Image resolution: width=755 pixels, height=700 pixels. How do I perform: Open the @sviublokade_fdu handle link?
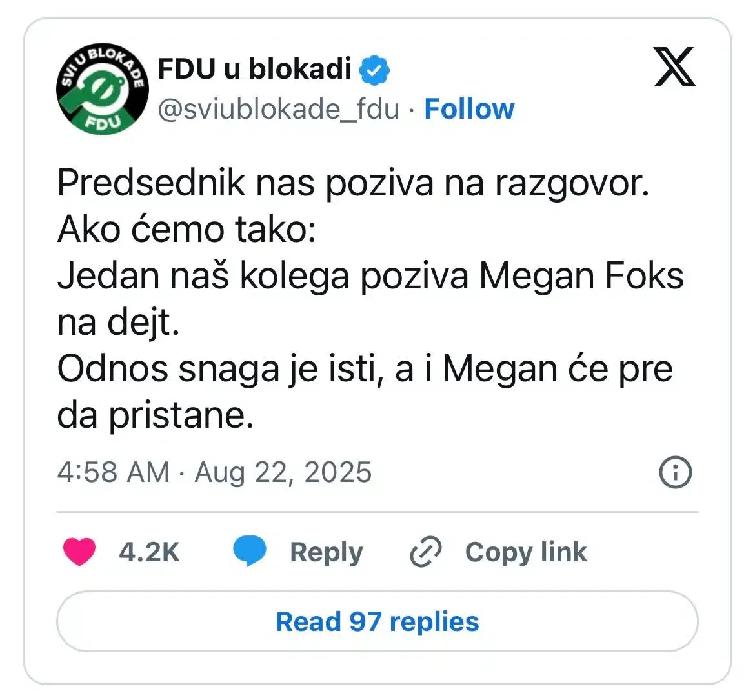[279, 109]
